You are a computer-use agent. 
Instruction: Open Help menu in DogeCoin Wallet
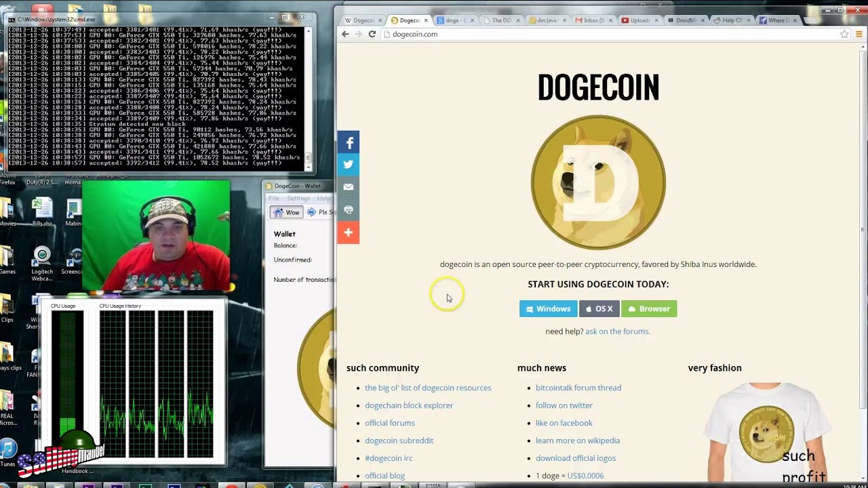tap(323, 198)
